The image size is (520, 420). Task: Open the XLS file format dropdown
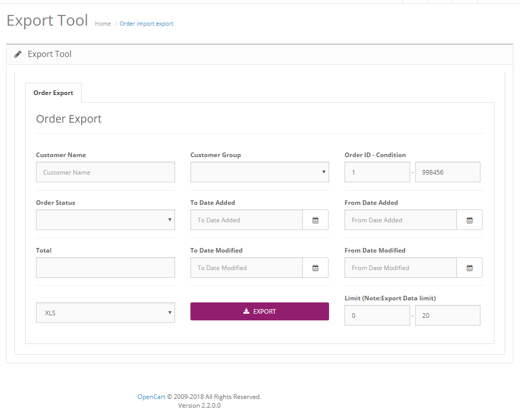105,313
